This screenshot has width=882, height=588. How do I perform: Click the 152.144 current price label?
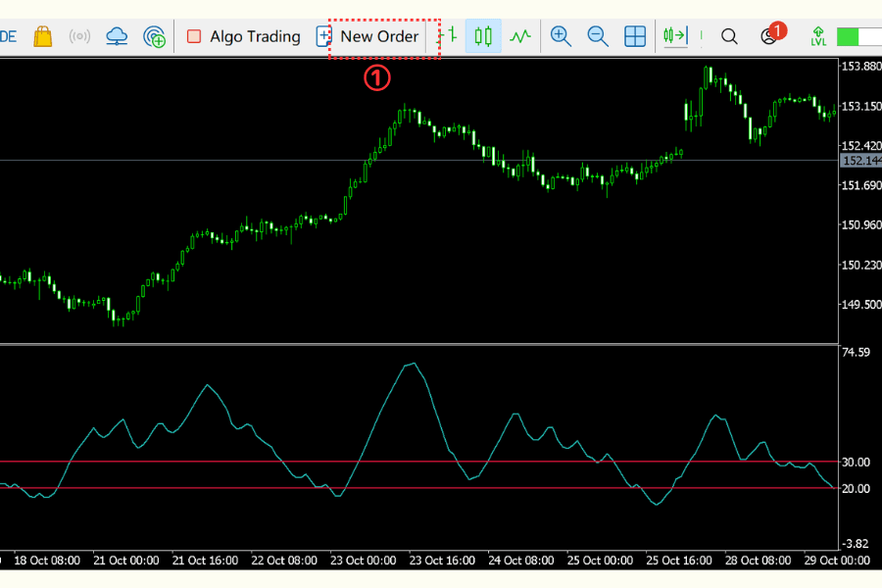861,161
